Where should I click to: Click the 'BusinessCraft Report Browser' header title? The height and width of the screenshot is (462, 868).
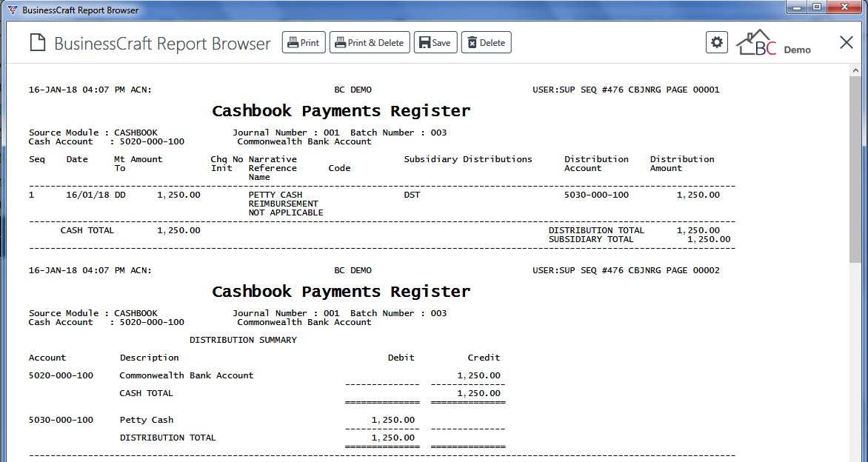point(163,43)
